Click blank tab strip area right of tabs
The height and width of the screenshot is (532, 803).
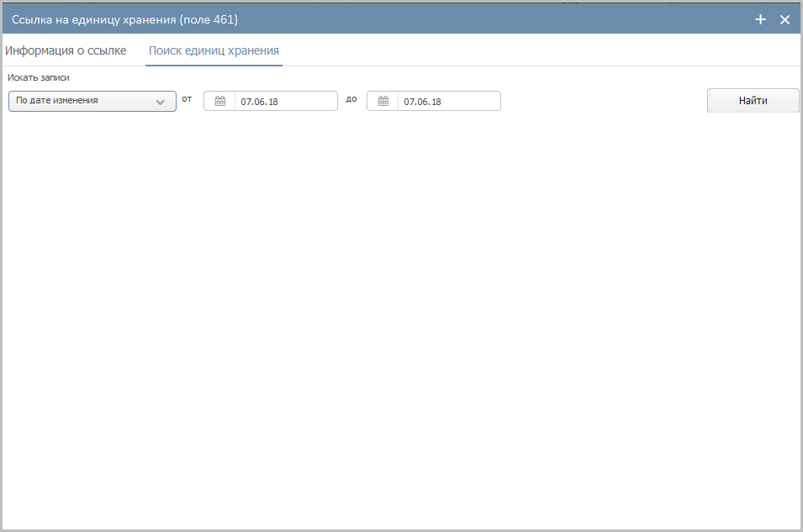coord(538,50)
